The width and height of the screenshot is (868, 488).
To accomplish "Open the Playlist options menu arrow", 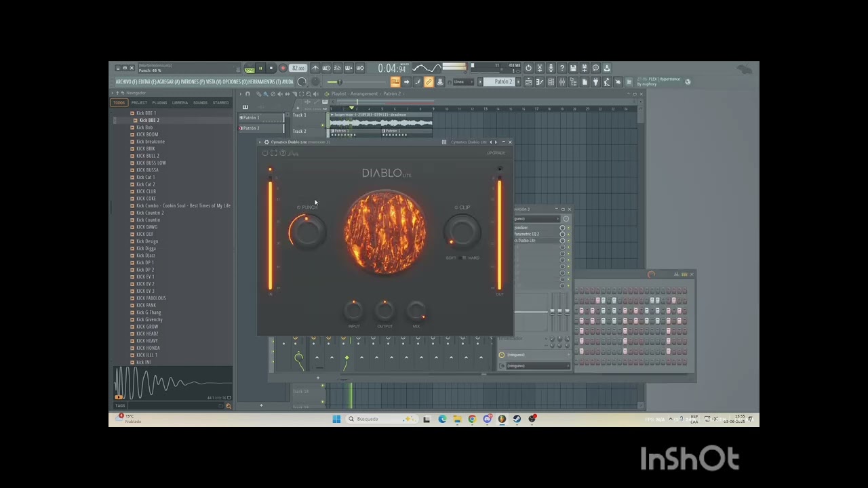I will click(240, 94).
